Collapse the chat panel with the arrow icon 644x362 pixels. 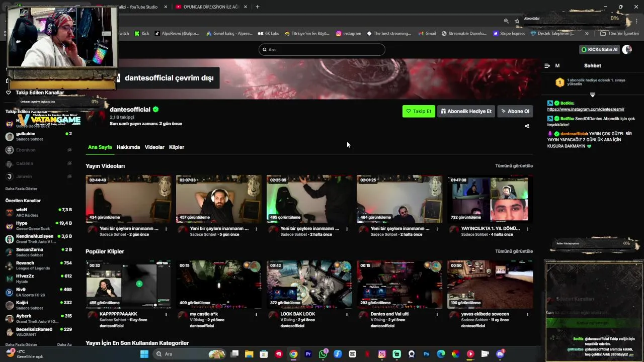pos(547,66)
